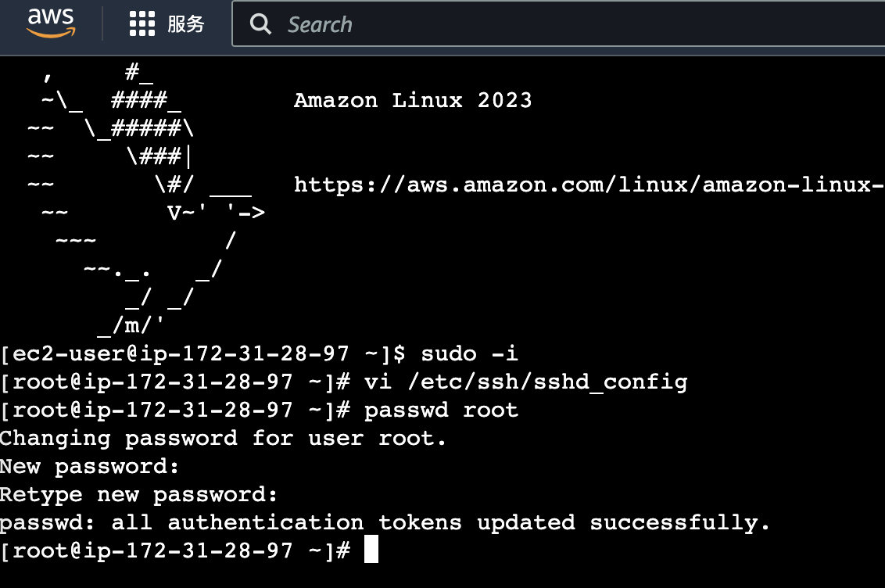Click the tokens updated successfully message
Viewport: 885px width, 588px height.
[385, 523]
